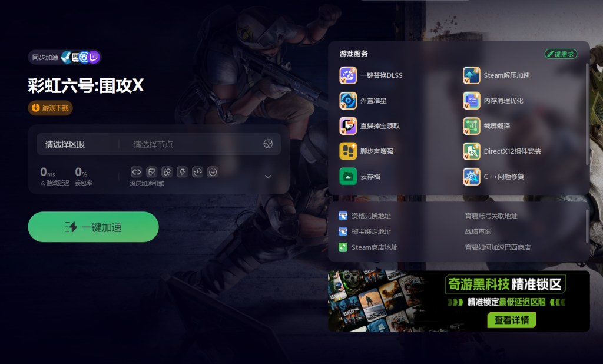
Task: Click the game covers in the 奇游黑科技 banner
Action: point(376,301)
